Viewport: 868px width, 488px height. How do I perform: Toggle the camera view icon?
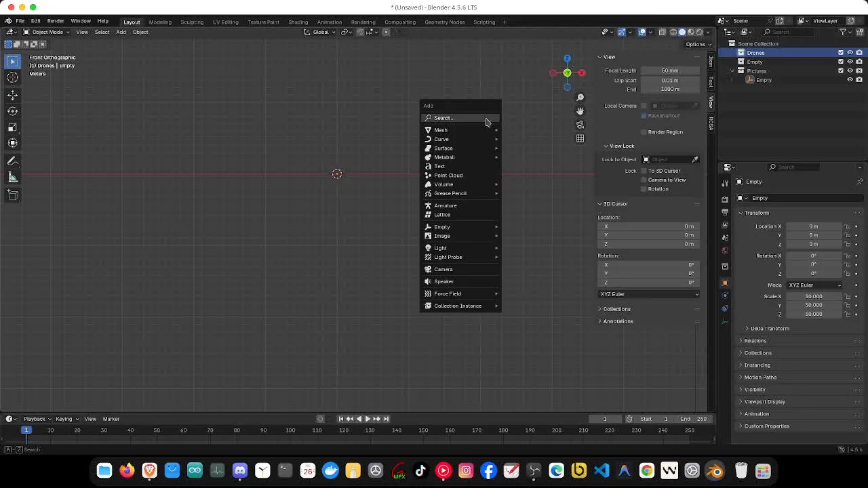(580, 125)
